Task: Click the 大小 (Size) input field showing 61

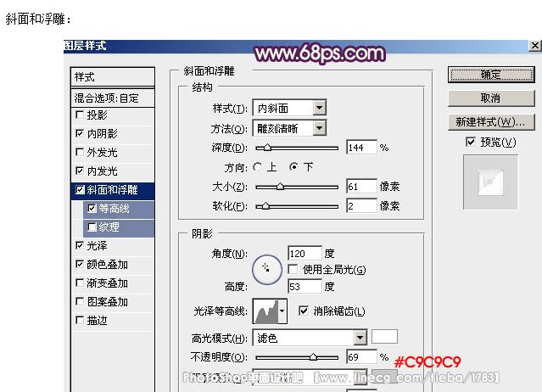Action: (361, 186)
